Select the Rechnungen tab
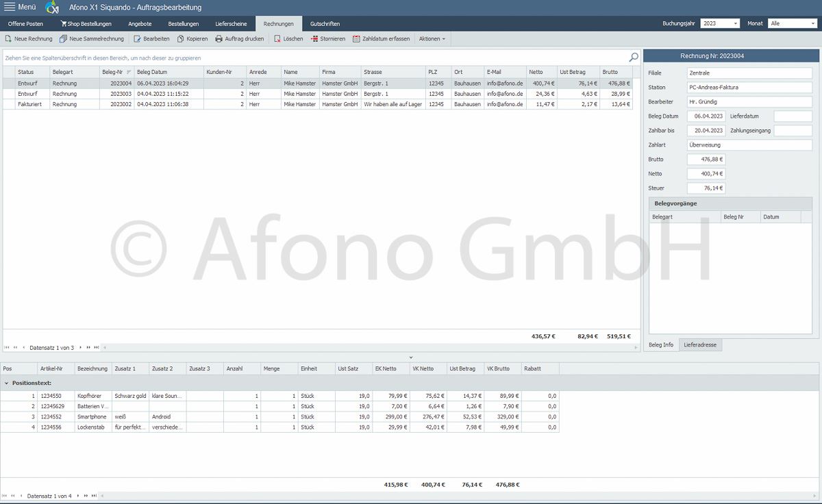The image size is (822, 504). coord(279,23)
